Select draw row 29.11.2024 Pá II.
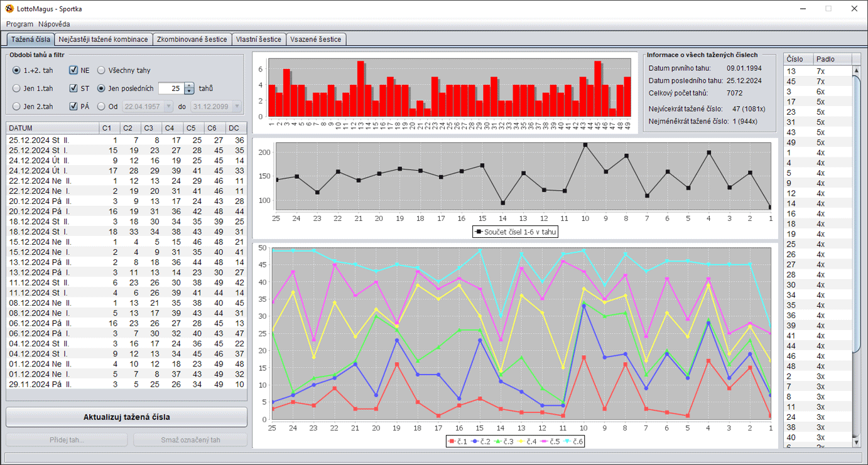Viewport: 868px width, 465px height. click(x=126, y=384)
